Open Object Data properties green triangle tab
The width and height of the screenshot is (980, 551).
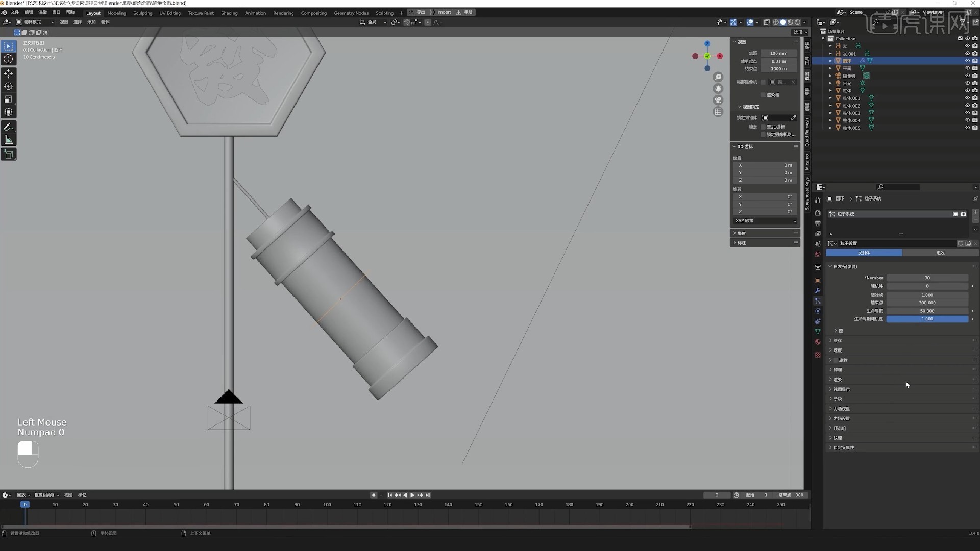click(x=818, y=332)
